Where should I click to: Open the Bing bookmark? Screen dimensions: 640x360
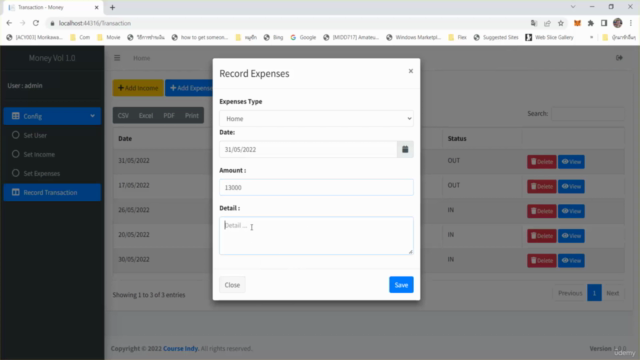coord(273,37)
